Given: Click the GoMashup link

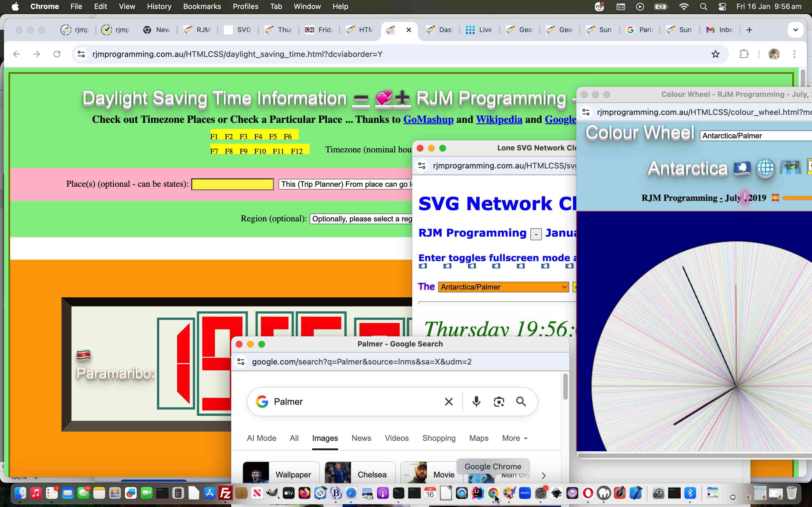Looking at the screenshot, I should pyautogui.click(x=428, y=119).
